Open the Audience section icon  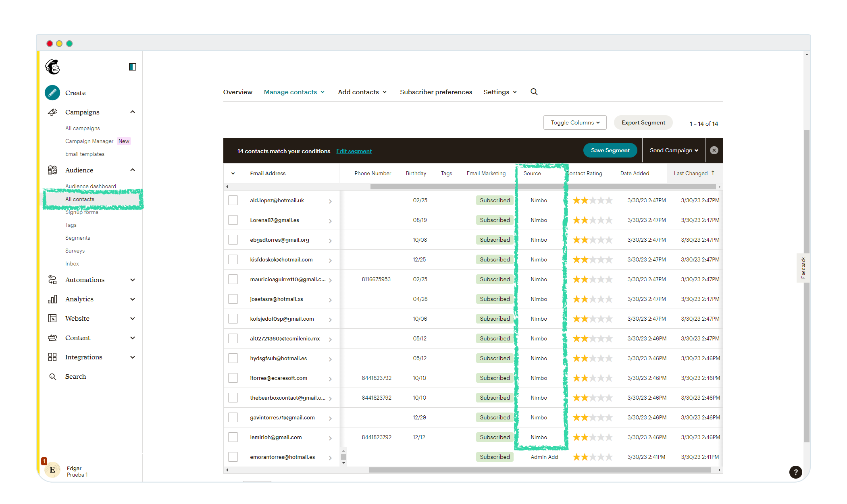(52, 170)
